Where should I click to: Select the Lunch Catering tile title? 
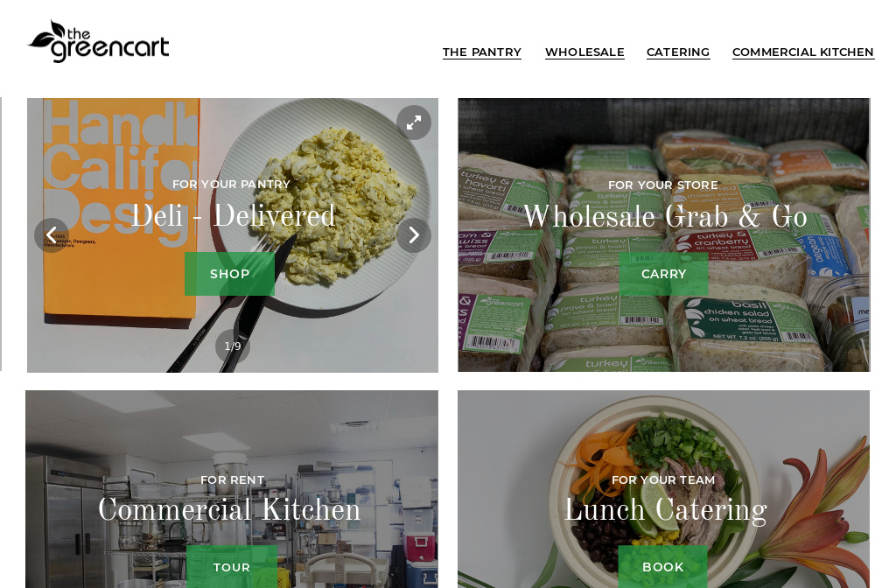pos(666,510)
